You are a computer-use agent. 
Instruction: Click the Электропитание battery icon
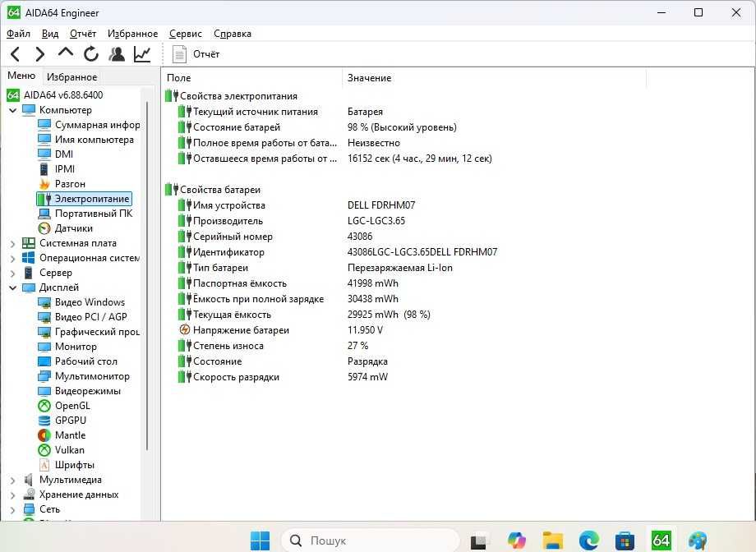pyautogui.click(x=44, y=199)
